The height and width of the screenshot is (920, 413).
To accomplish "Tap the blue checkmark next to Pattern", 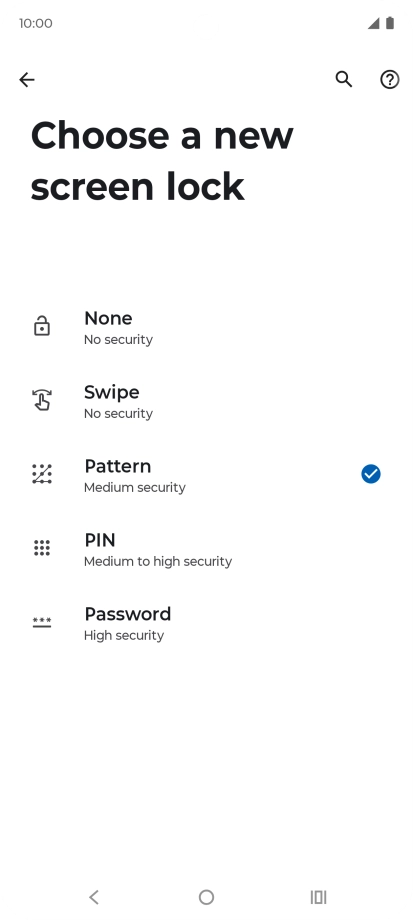I will point(371,473).
